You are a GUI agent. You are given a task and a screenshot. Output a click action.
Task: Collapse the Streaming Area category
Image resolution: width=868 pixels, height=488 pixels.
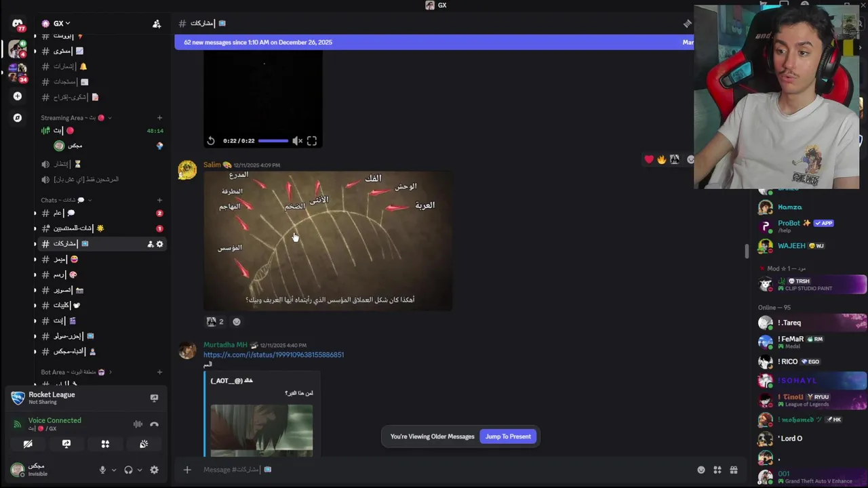76,118
